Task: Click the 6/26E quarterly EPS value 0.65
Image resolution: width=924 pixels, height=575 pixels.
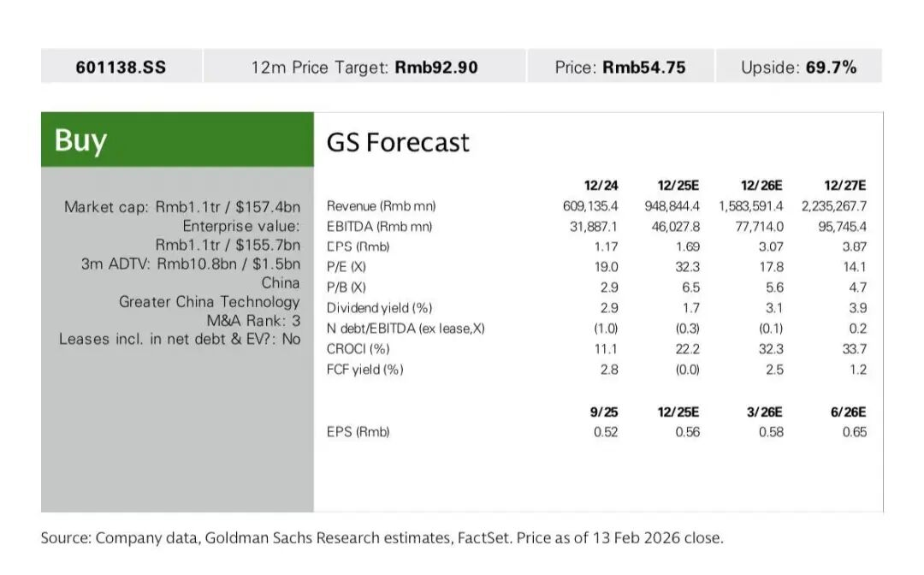Action: (854, 432)
